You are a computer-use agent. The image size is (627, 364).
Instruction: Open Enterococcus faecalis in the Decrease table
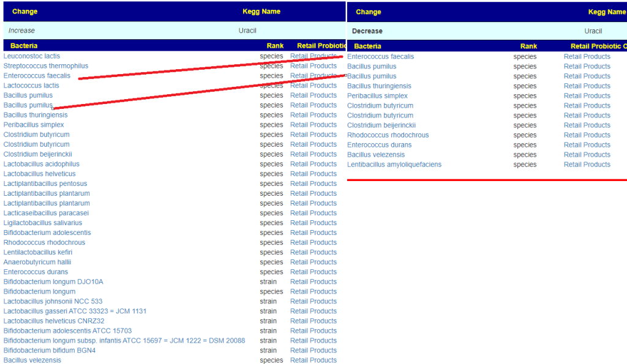click(380, 57)
